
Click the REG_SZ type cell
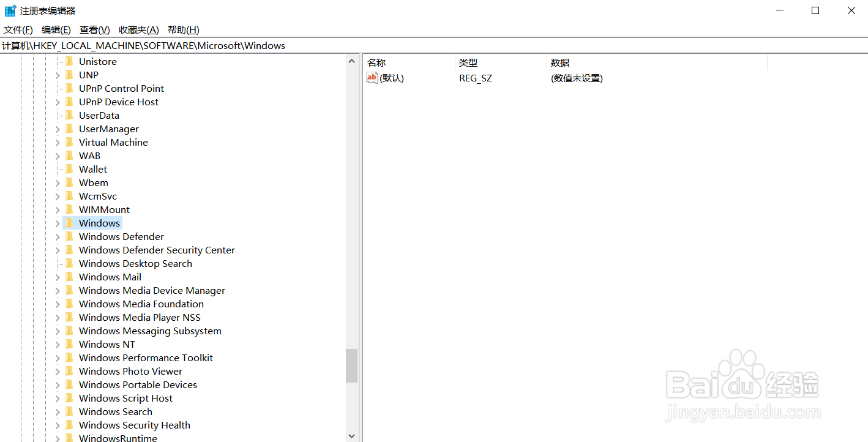(476, 78)
